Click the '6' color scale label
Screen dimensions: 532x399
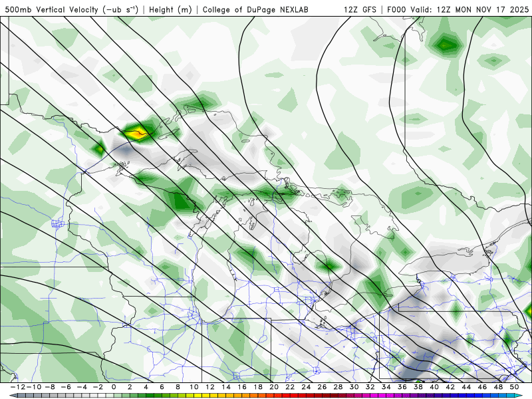coord(162,387)
